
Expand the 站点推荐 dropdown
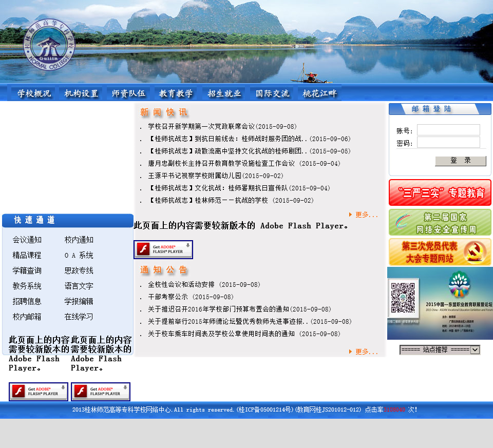[440, 349]
